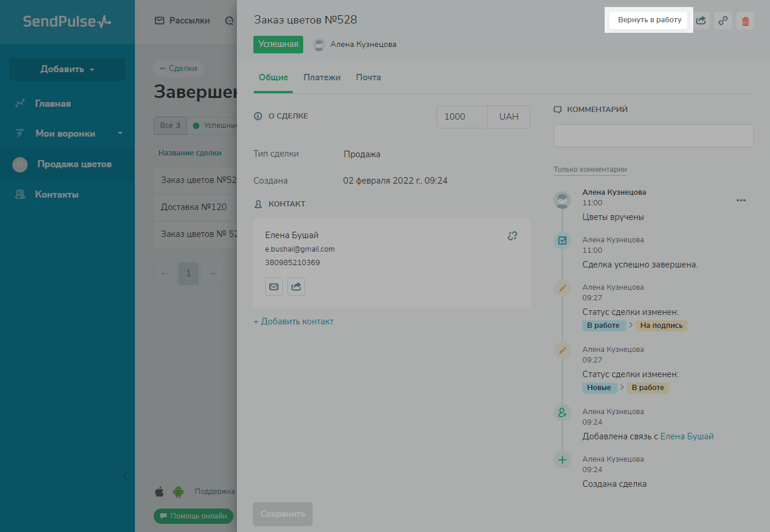Screen dimensions: 770x532
Task: Open Елена Бушай link in history
Action: click(x=687, y=436)
